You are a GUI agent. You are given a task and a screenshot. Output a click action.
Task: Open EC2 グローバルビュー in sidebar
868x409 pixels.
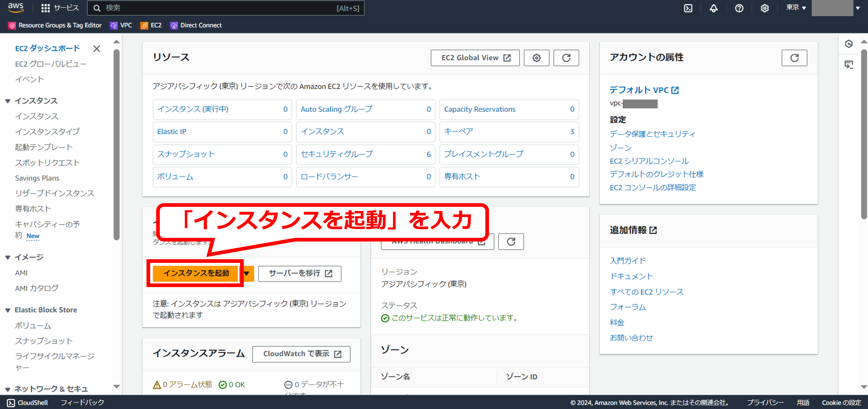tap(51, 64)
